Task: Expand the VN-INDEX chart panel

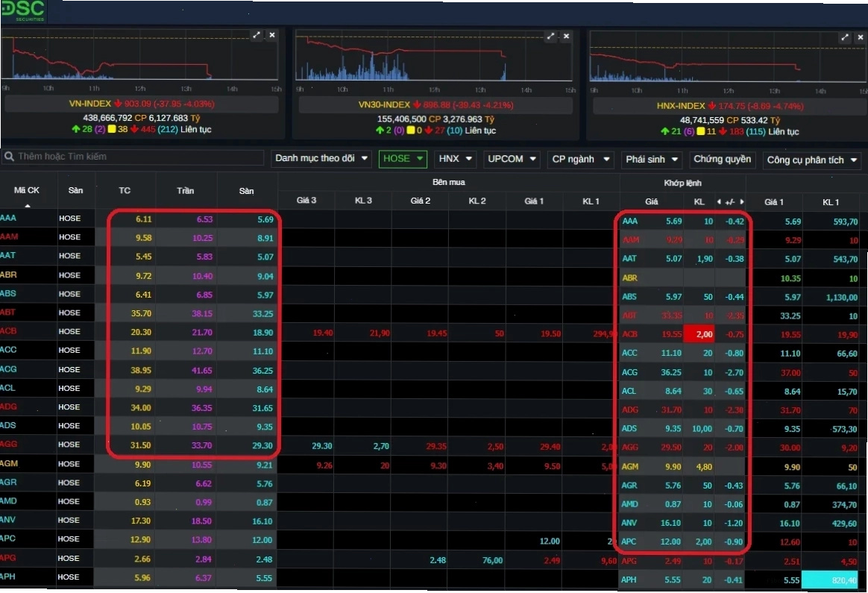Action: tap(257, 35)
